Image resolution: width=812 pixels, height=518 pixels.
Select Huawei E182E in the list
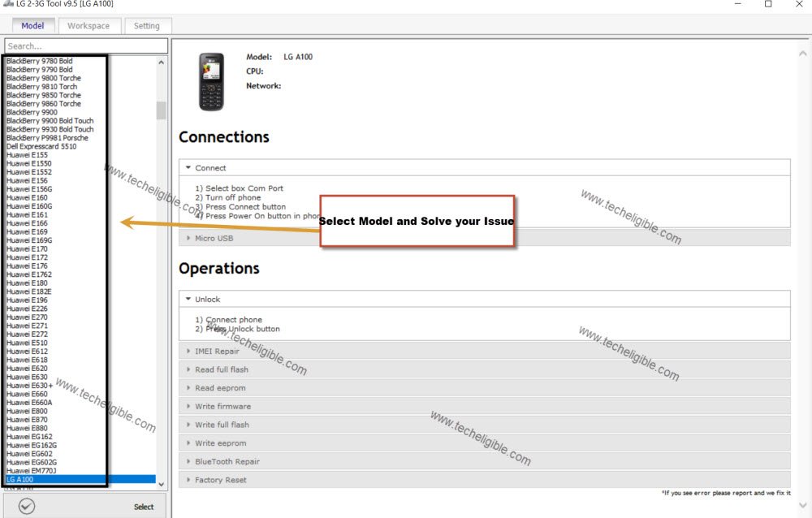point(29,291)
